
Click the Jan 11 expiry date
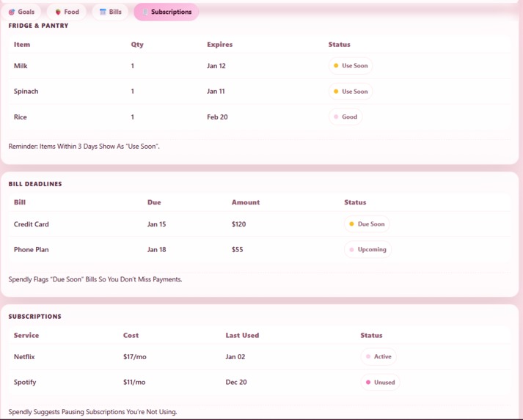(x=216, y=92)
